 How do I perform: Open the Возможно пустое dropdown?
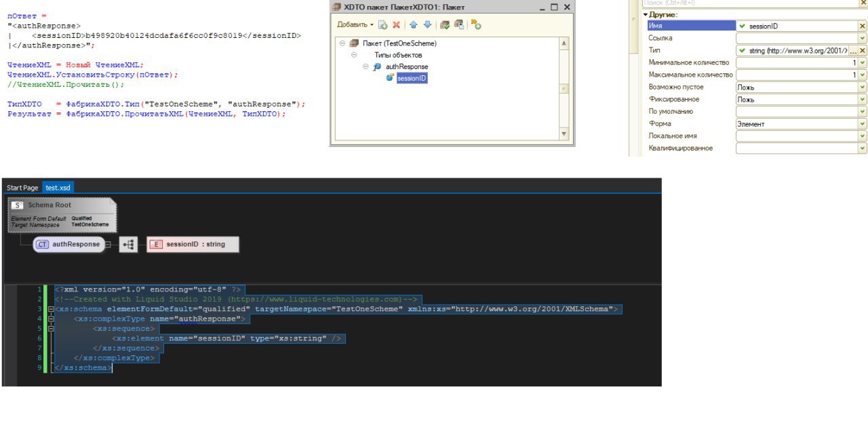(863, 87)
